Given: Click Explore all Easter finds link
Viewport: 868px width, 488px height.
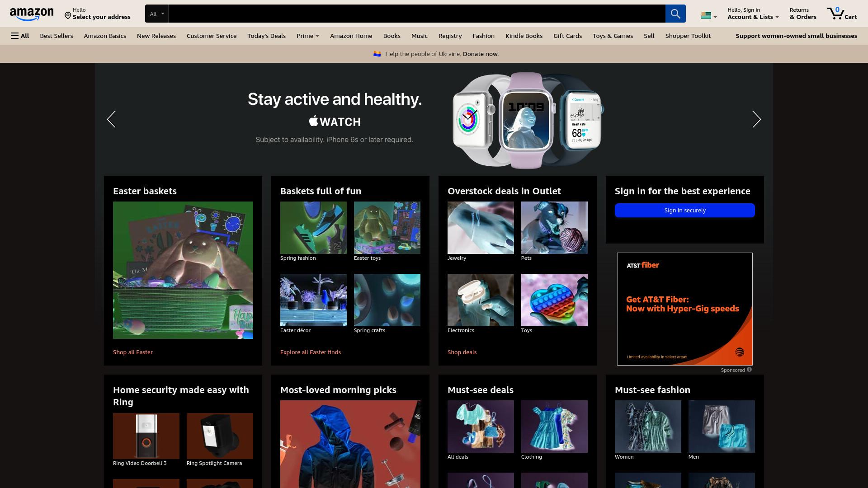Looking at the screenshot, I should (311, 352).
